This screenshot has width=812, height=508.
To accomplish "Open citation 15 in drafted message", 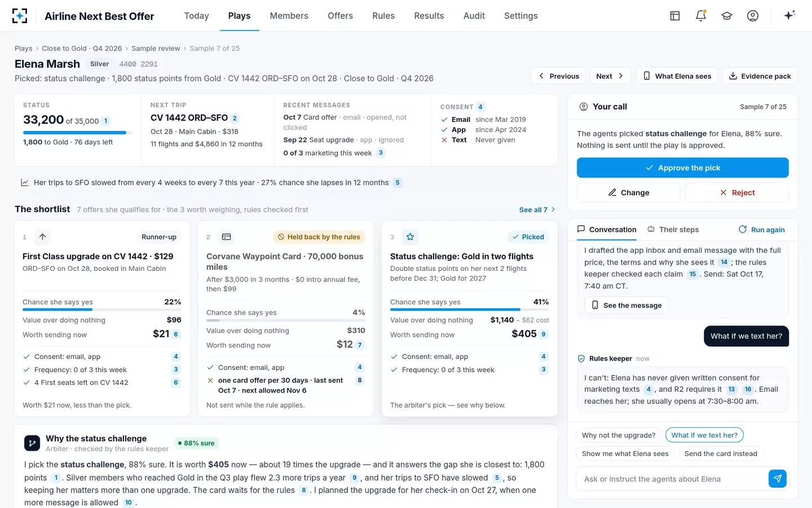I will click(x=692, y=274).
